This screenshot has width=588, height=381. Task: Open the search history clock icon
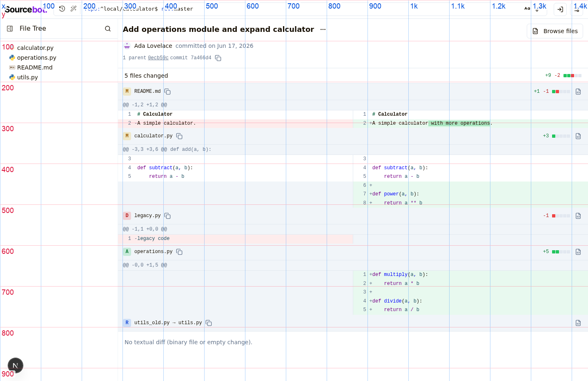(x=62, y=9)
